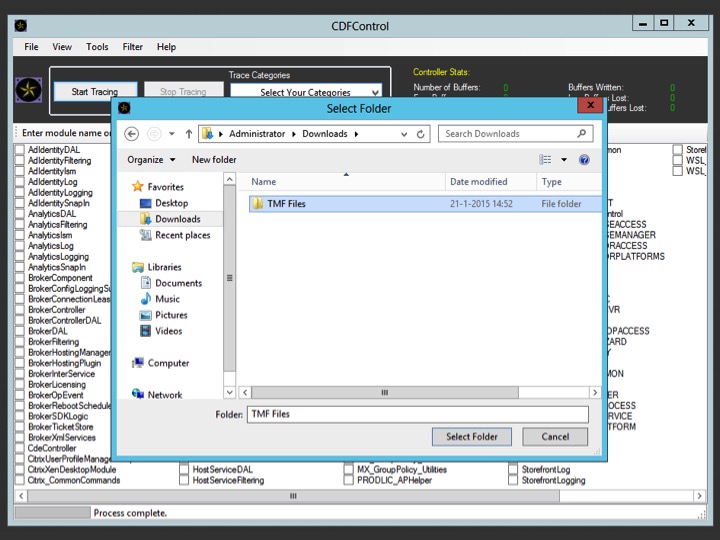Click the Select Folder dialog title icon

click(124, 108)
